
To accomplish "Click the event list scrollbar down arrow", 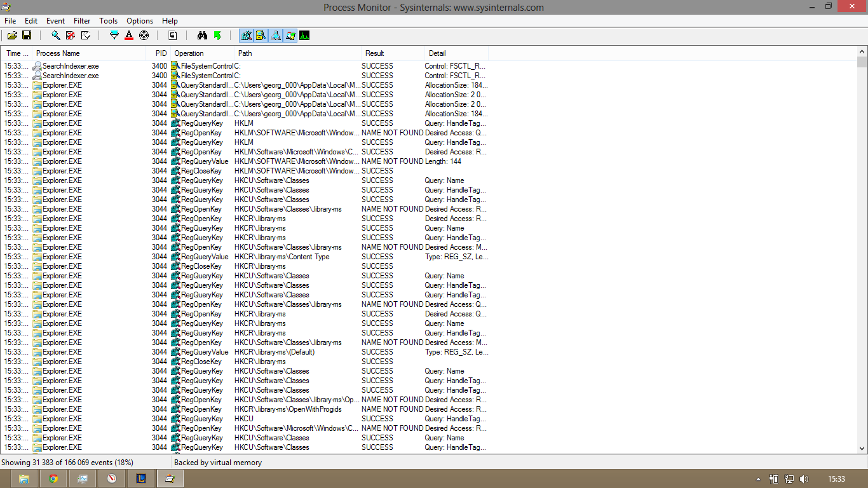I will [x=862, y=449].
